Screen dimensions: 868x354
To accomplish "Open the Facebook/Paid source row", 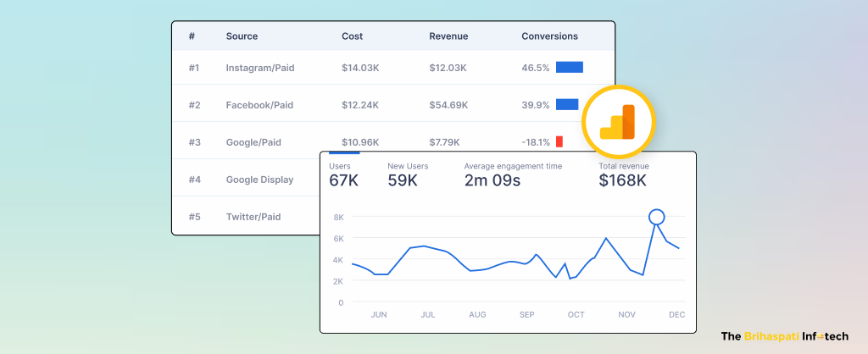I will [x=259, y=105].
